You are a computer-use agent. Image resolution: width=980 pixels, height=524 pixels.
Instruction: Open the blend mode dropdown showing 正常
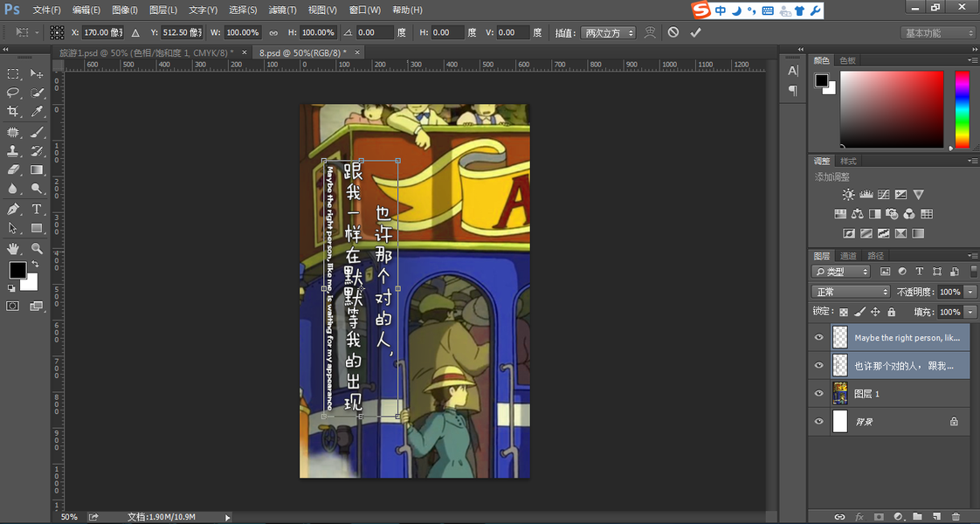(x=851, y=292)
